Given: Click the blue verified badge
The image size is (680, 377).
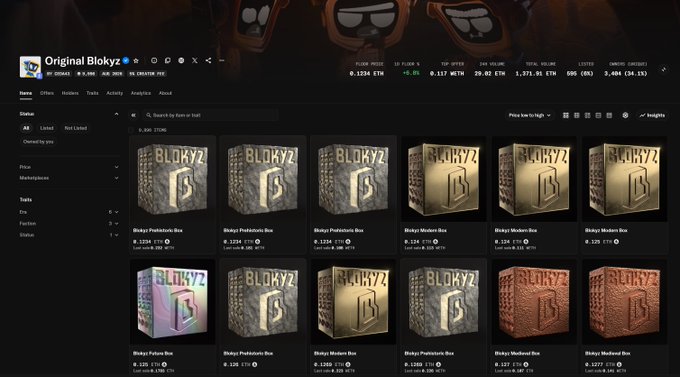Looking at the screenshot, I should pos(126,61).
